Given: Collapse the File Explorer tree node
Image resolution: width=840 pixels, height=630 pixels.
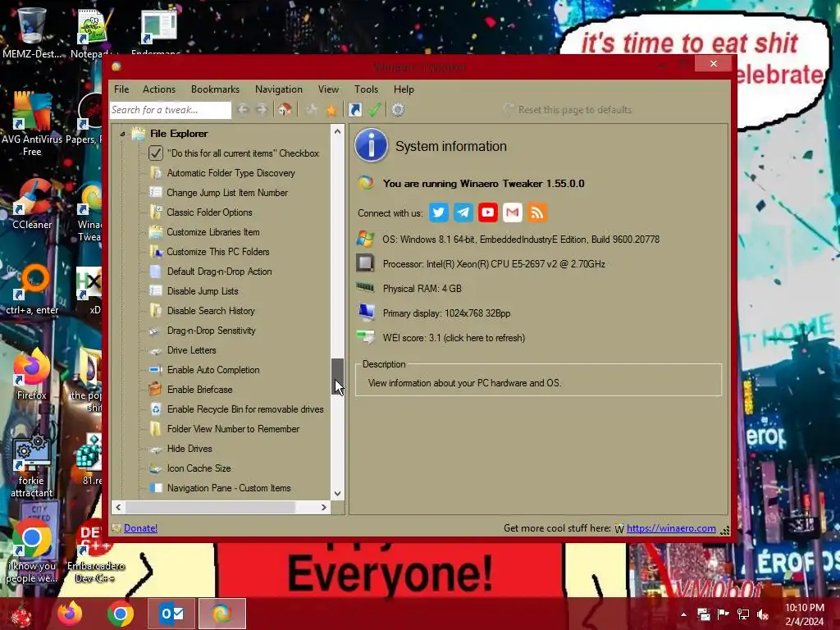Looking at the screenshot, I should click(x=123, y=134).
